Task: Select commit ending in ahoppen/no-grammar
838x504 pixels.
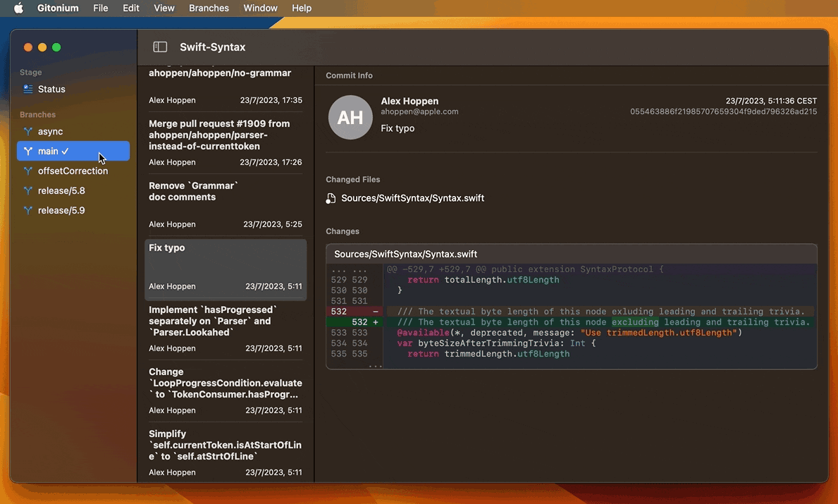Action: coord(226,87)
